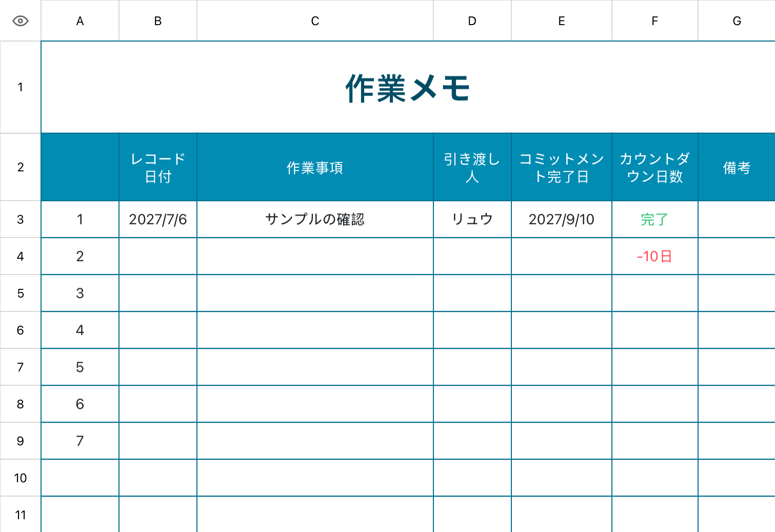Click the empty 作業事項 cell in row 4
The image size is (775, 532).
coord(315,257)
